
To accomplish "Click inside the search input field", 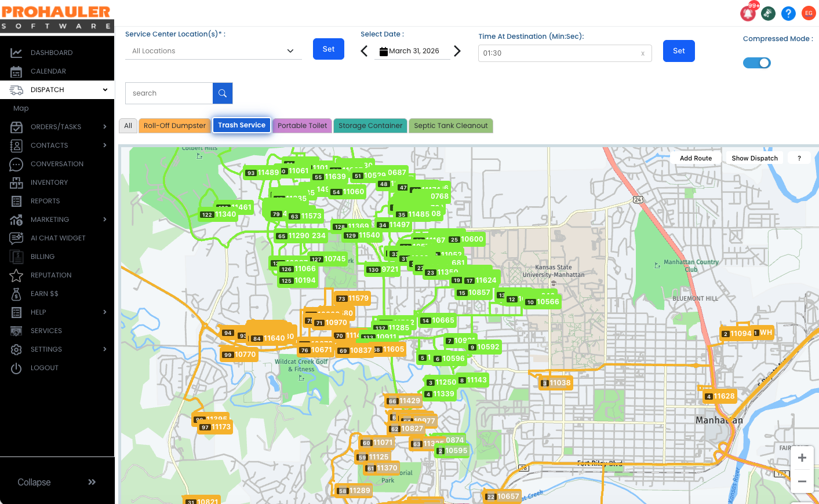I will pos(169,93).
